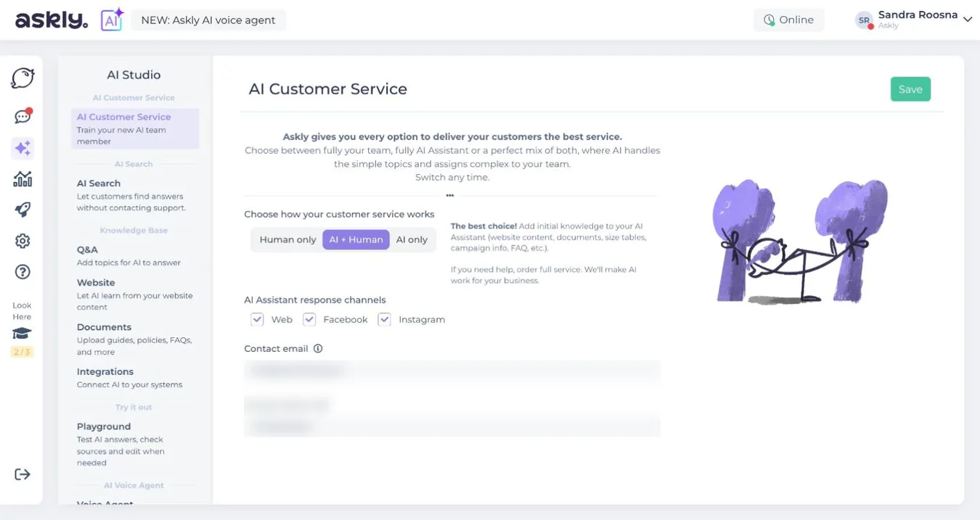
Task: Open the help question mark icon
Action: (23, 272)
